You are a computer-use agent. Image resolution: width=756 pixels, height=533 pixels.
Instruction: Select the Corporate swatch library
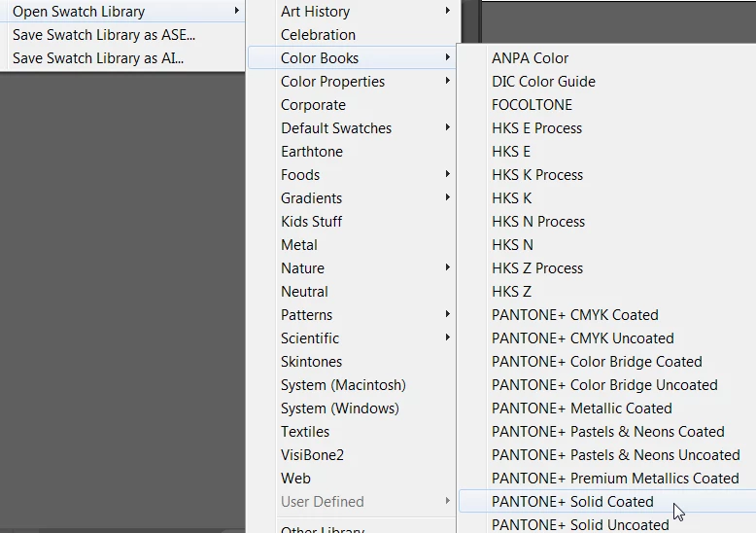coord(352,105)
